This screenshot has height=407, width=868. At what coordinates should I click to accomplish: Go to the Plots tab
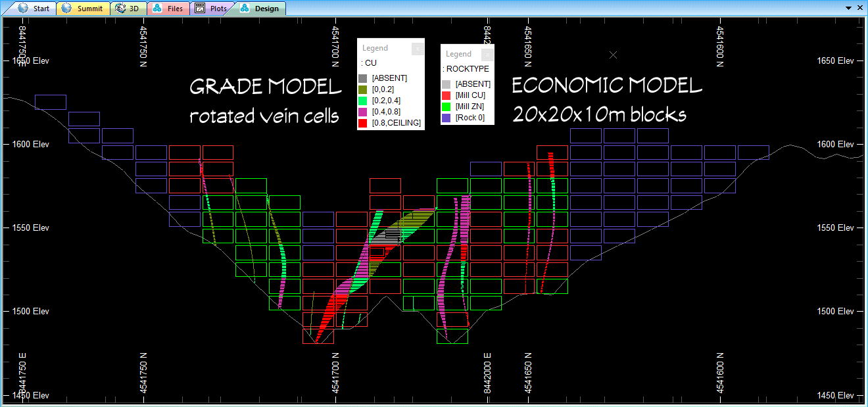(x=211, y=9)
